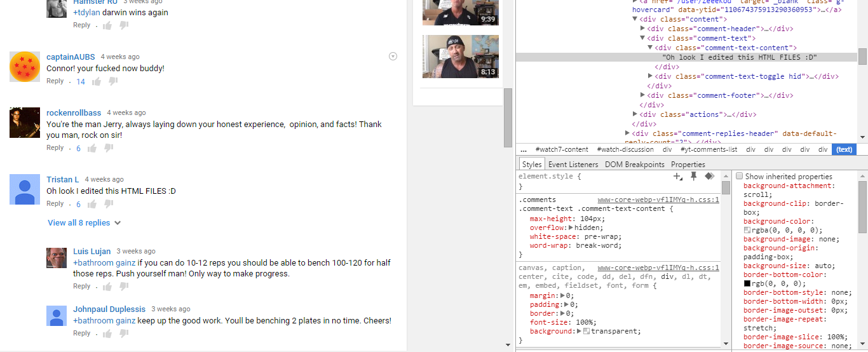Image resolution: width=868 pixels, height=352 pixels.
Task: Open the DOM Breakpoints tab
Action: [x=634, y=165]
